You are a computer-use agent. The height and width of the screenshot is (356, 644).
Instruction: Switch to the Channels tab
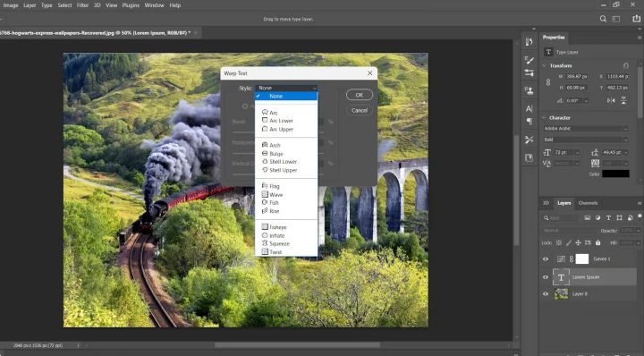[x=588, y=203]
